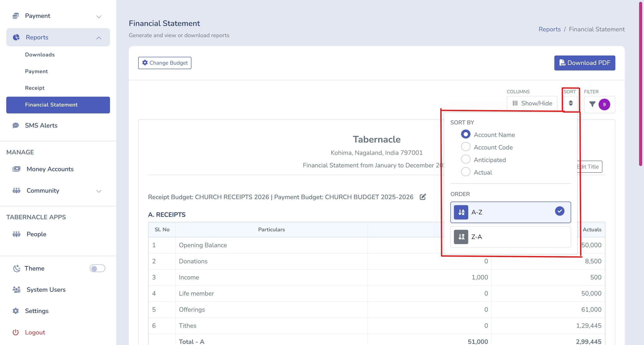Open the Show/Hide columns dropdown
The height and width of the screenshot is (345, 644).
(x=532, y=103)
